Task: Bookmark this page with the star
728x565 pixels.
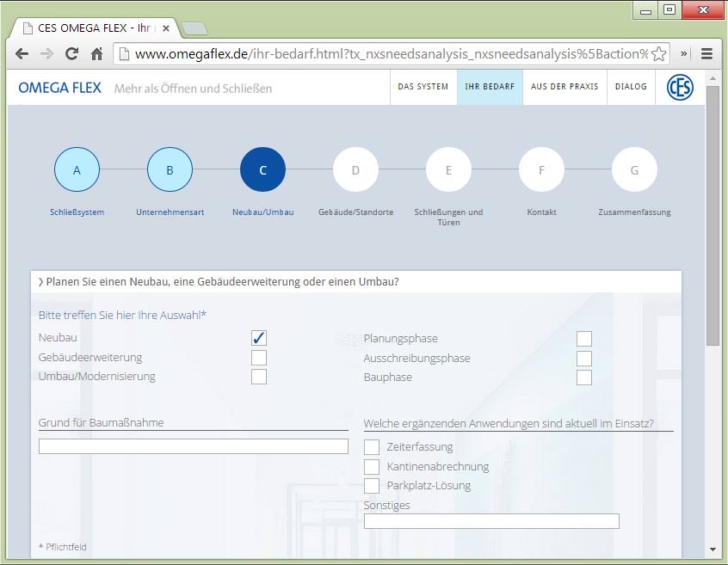Action: point(658,54)
